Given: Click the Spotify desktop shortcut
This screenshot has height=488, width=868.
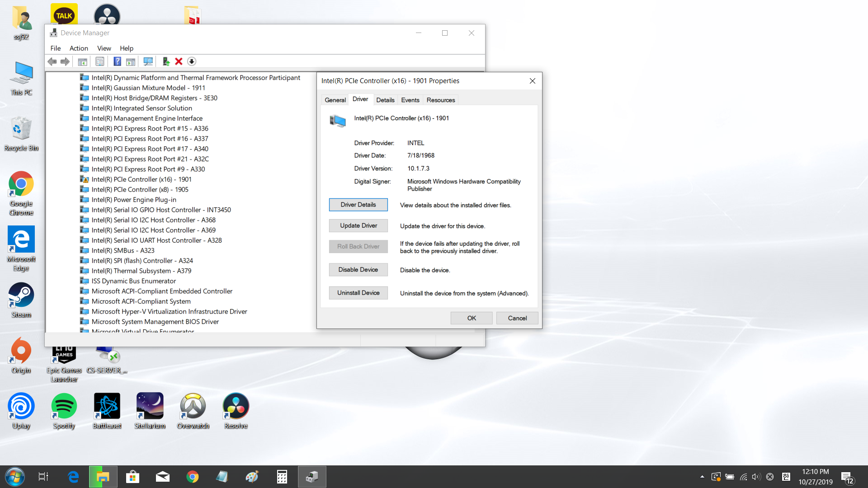Looking at the screenshot, I should (x=64, y=411).
